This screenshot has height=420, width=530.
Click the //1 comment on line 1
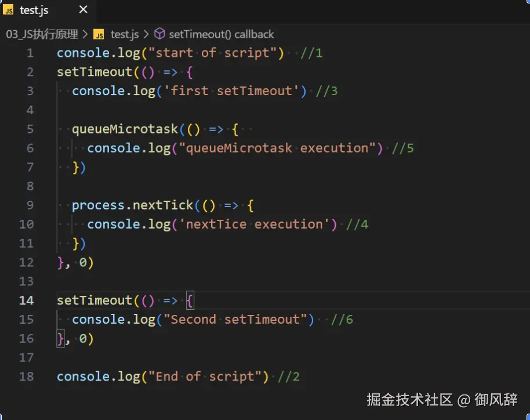point(311,53)
